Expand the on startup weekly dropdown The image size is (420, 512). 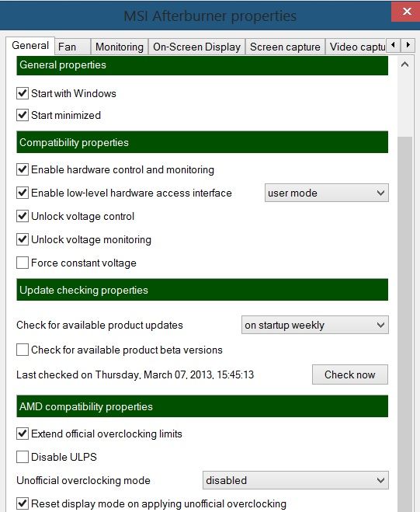(x=315, y=325)
